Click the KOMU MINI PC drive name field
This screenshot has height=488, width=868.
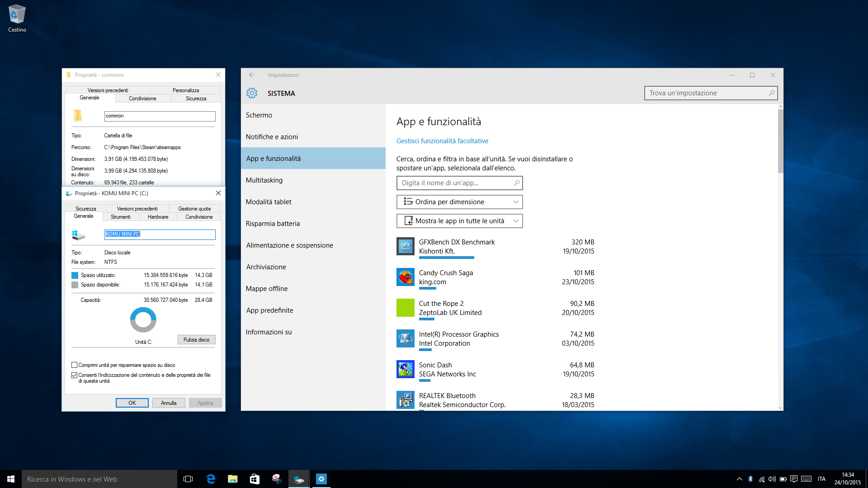click(160, 234)
